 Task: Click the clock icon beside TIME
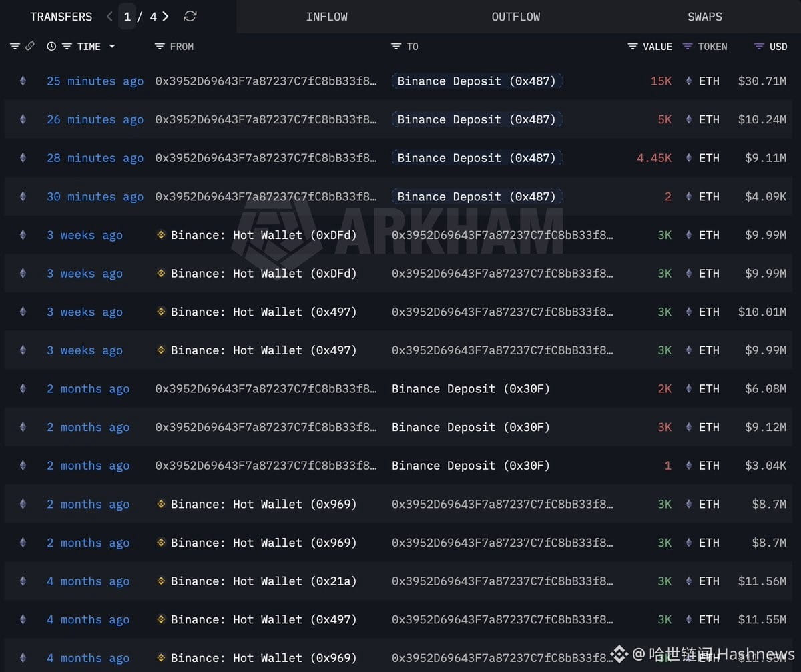tap(51, 47)
